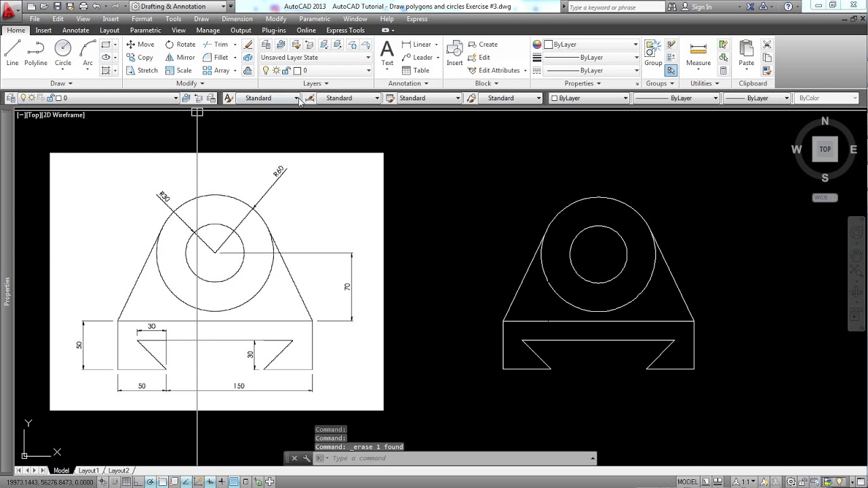Click the Erase tool icon
868x488 pixels.
pyautogui.click(x=248, y=45)
